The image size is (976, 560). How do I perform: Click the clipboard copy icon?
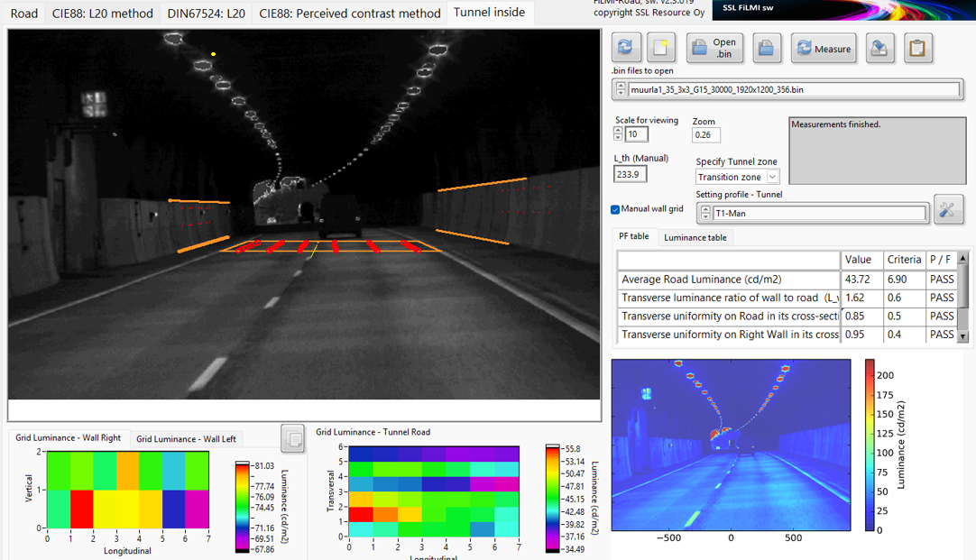[x=917, y=48]
